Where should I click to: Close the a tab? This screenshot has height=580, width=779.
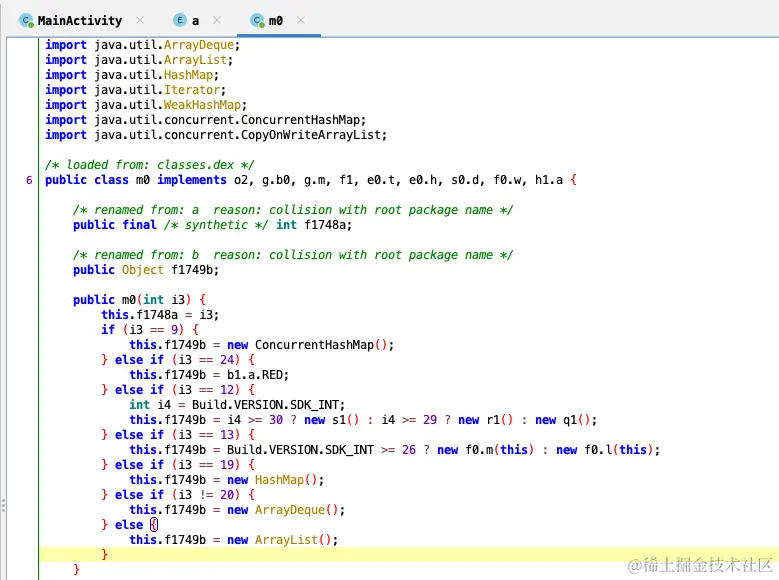point(217,20)
